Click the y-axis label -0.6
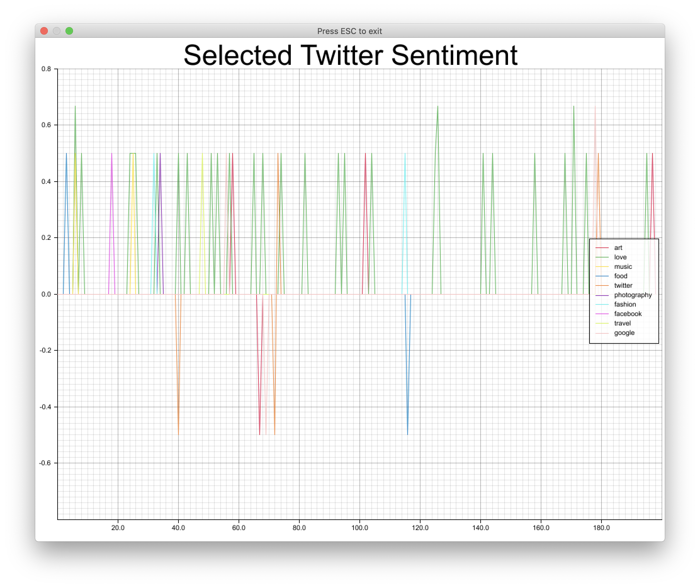This screenshot has width=700, height=588. 45,463
